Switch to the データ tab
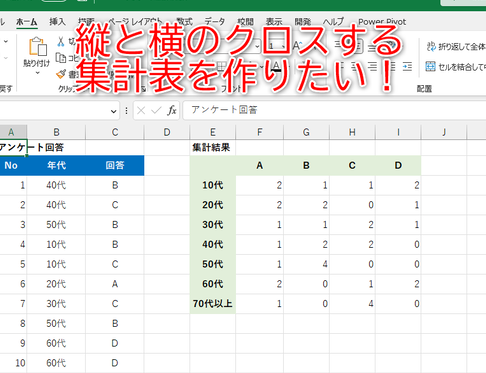The height and width of the screenshot is (373, 486). (x=215, y=22)
